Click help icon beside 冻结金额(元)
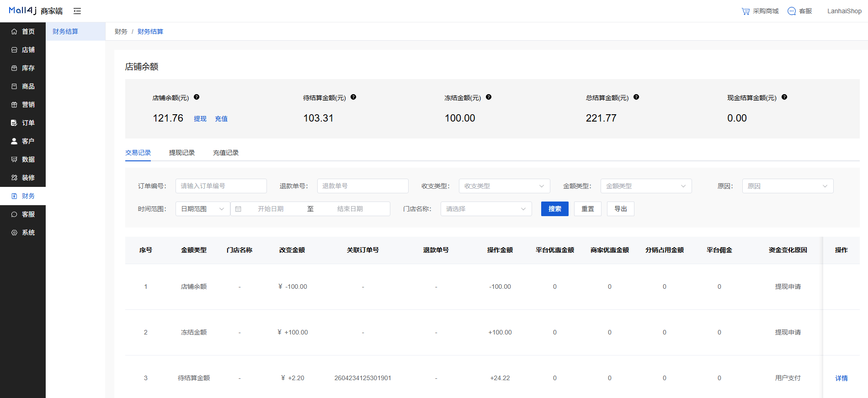Image resolution: width=868 pixels, height=398 pixels. coord(489,97)
